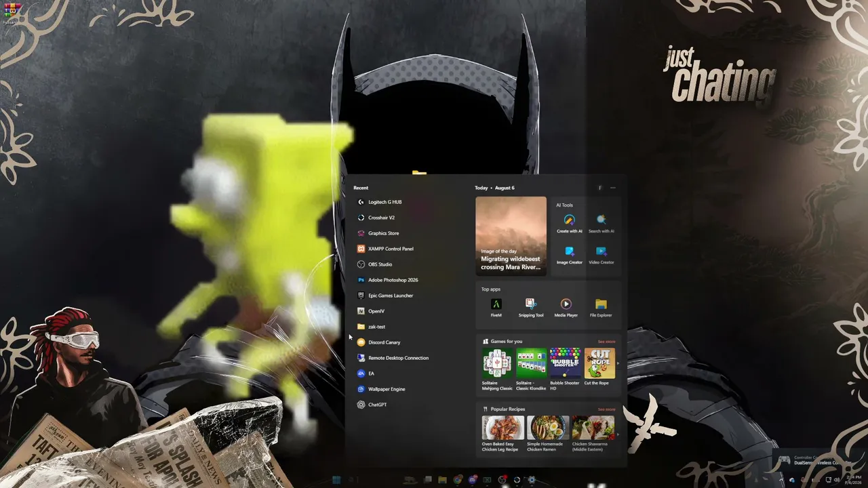Select the WinRAR desktop icon
This screenshot has width=868, height=488.
(x=12, y=14)
